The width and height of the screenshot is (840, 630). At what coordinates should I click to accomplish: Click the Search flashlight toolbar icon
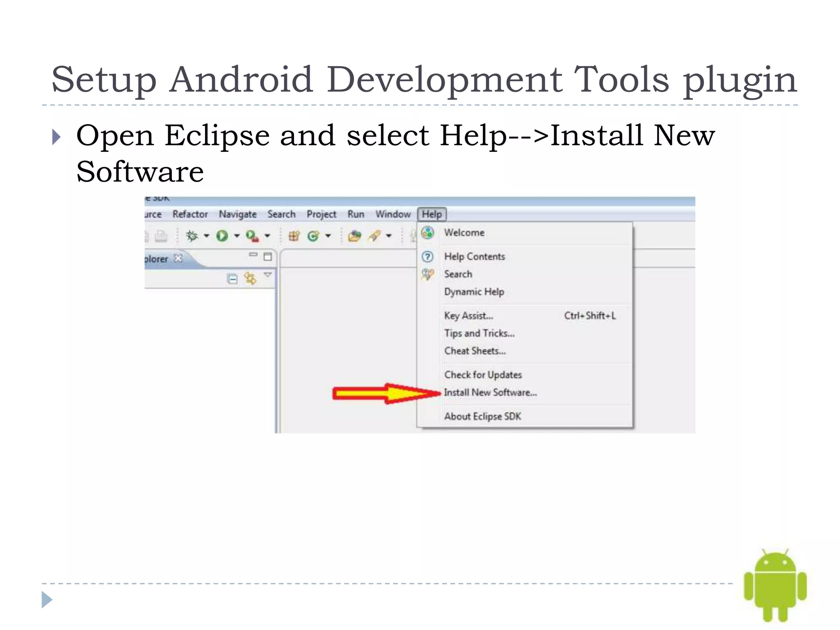374,236
